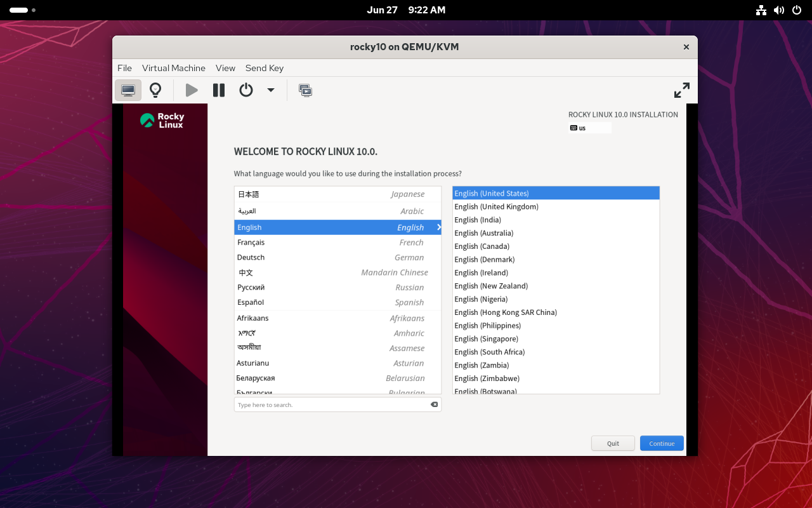Open the shutdown options dropdown arrow
The width and height of the screenshot is (812, 508).
pos(270,90)
